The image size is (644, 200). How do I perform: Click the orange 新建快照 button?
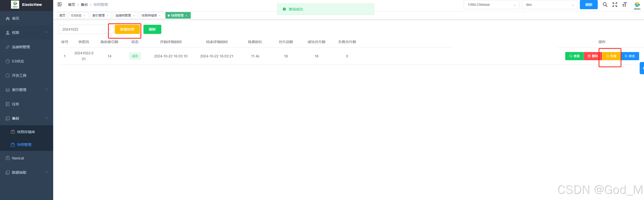click(x=127, y=29)
